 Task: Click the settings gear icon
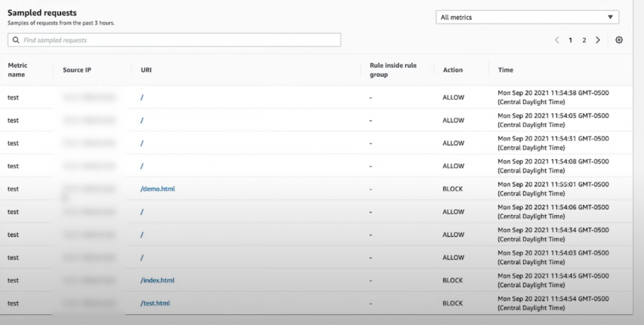click(619, 40)
